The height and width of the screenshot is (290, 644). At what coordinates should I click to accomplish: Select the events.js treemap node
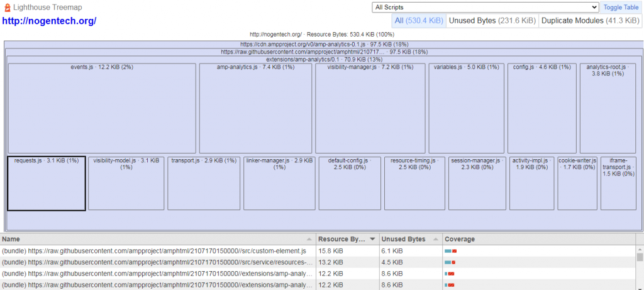click(102, 108)
